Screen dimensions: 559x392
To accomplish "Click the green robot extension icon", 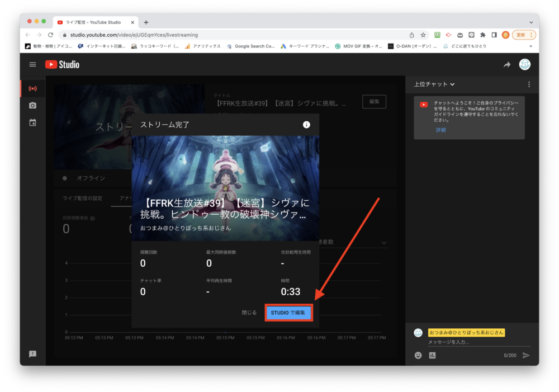I will (437, 35).
